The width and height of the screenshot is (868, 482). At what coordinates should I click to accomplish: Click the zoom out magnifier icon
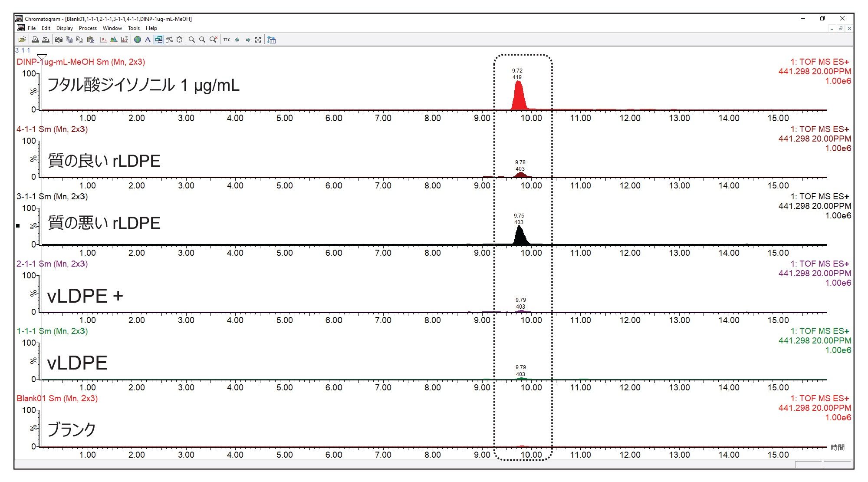[202, 40]
